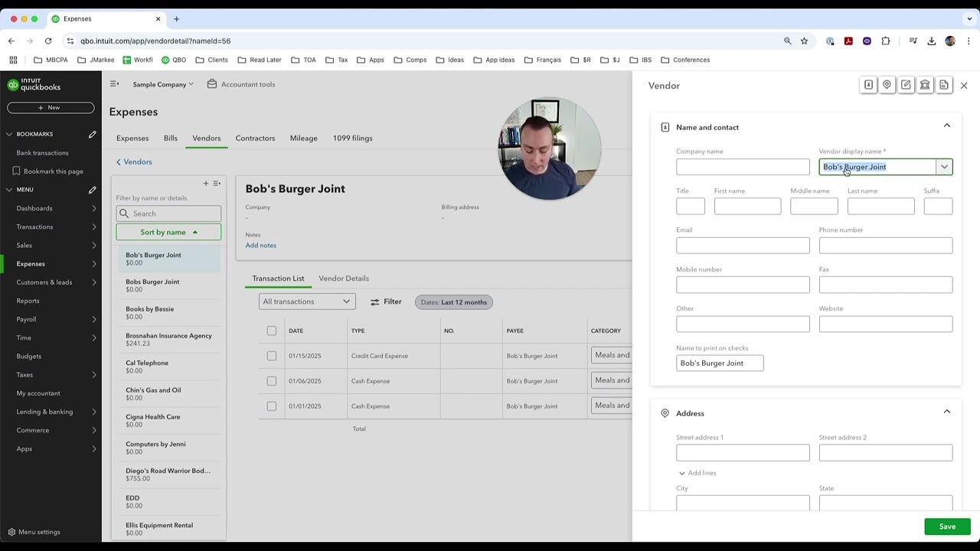Collapse the Address section
The height and width of the screenshot is (551, 980).
[947, 412]
